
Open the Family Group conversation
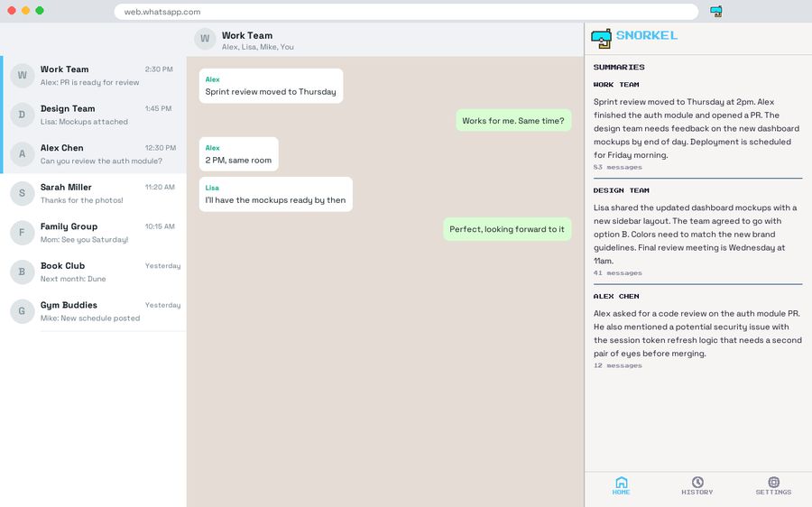[93, 233]
